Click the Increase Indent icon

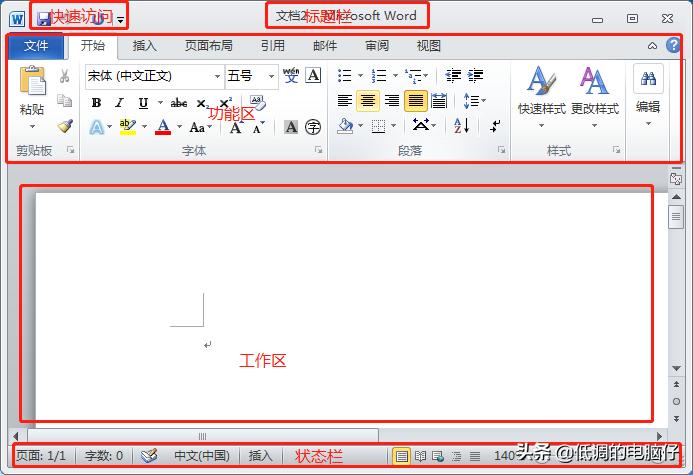pos(476,76)
